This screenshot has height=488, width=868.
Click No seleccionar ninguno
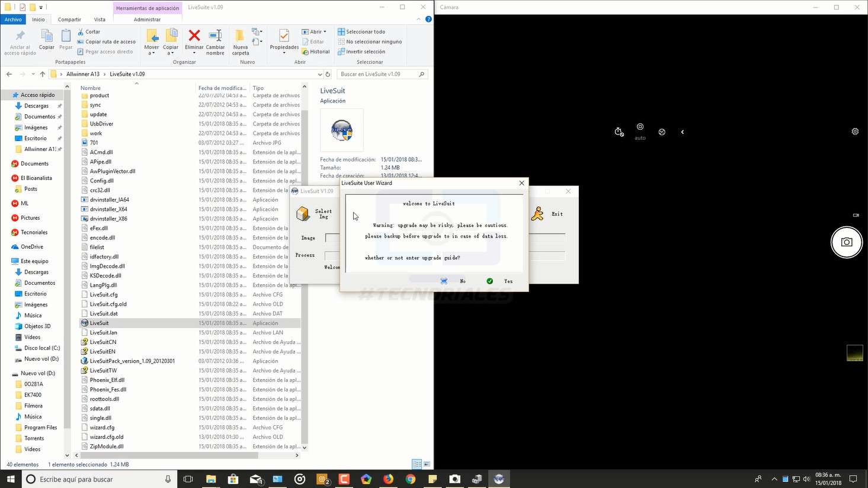[x=370, y=42]
